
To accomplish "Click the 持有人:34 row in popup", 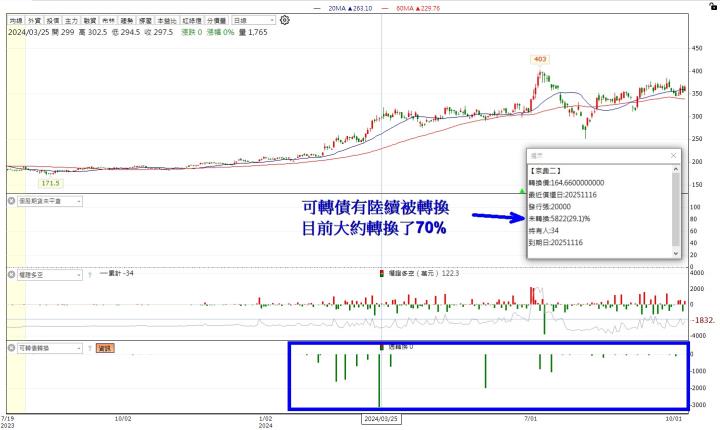I will coord(544,231).
